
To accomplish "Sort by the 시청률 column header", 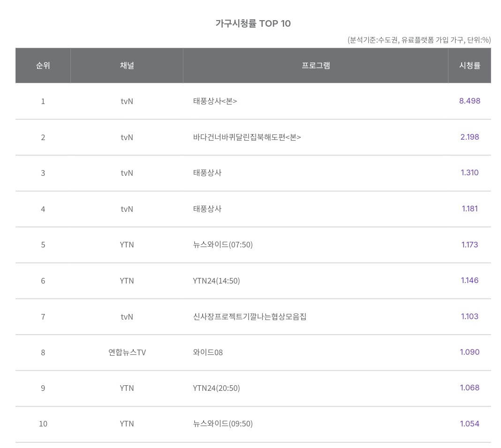I will (x=469, y=66).
